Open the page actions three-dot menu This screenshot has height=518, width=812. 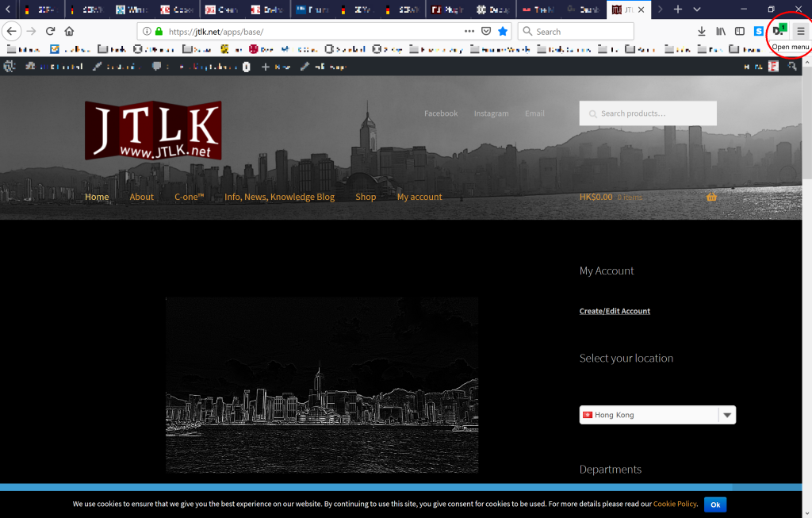tap(469, 31)
